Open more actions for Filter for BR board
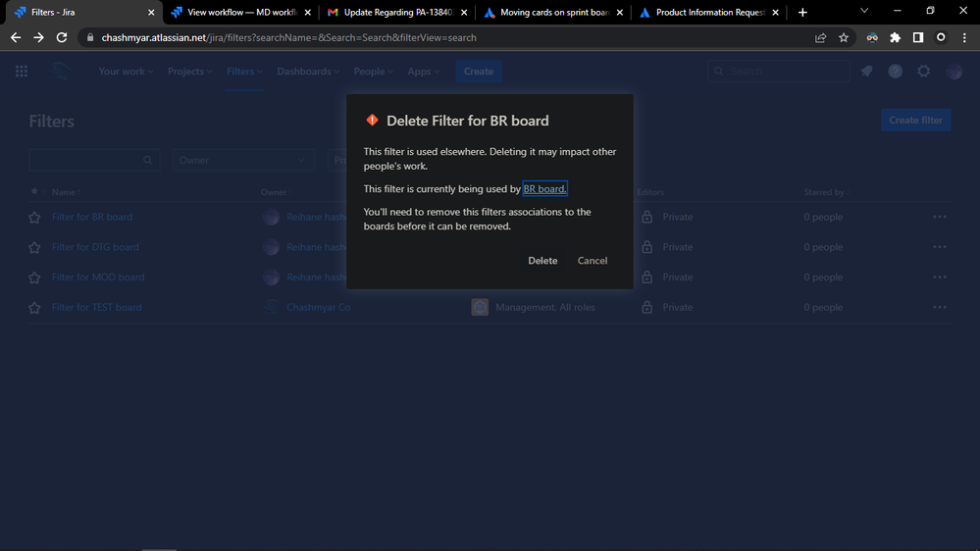The height and width of the screenshot is (551, 980). 940,217
